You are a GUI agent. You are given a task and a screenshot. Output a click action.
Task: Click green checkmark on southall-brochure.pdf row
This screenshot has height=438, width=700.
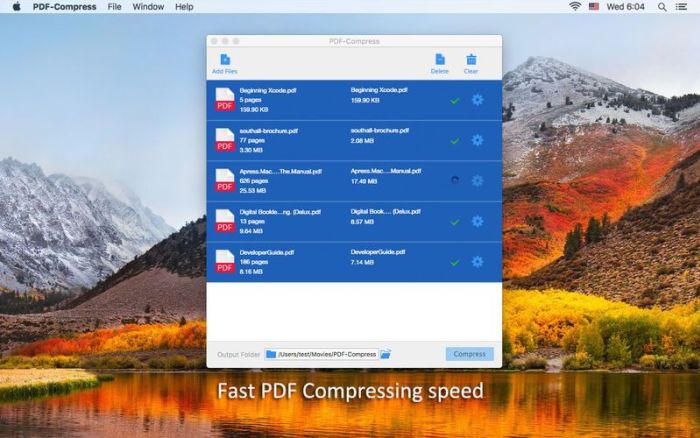pyautogui.click(x=454, y=141)
